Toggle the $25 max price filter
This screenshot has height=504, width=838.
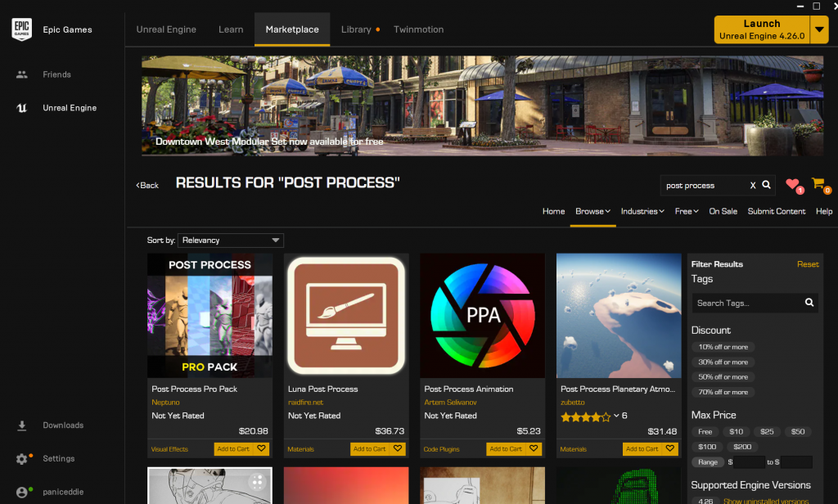767,431
